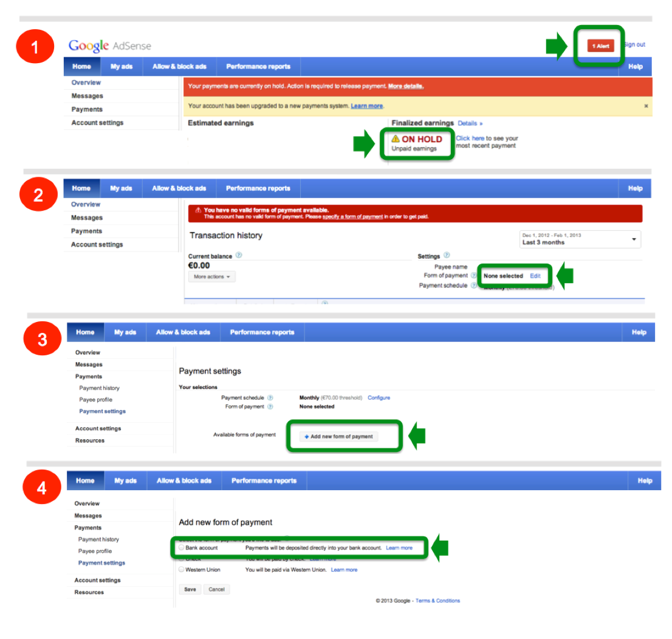Dismiss the yellow upgraded payments system banner
The image size is (672, 639).
646,106
